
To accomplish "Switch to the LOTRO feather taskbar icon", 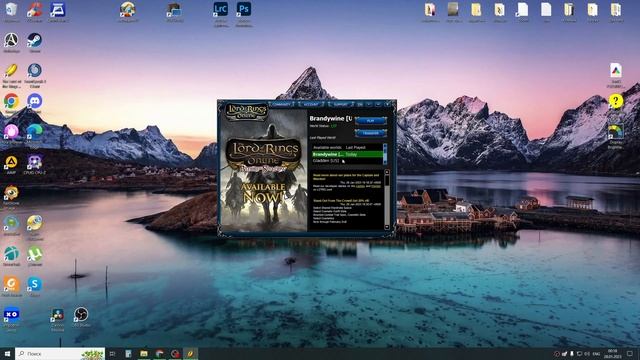I will pyautogui.click(x=190, y=353).
